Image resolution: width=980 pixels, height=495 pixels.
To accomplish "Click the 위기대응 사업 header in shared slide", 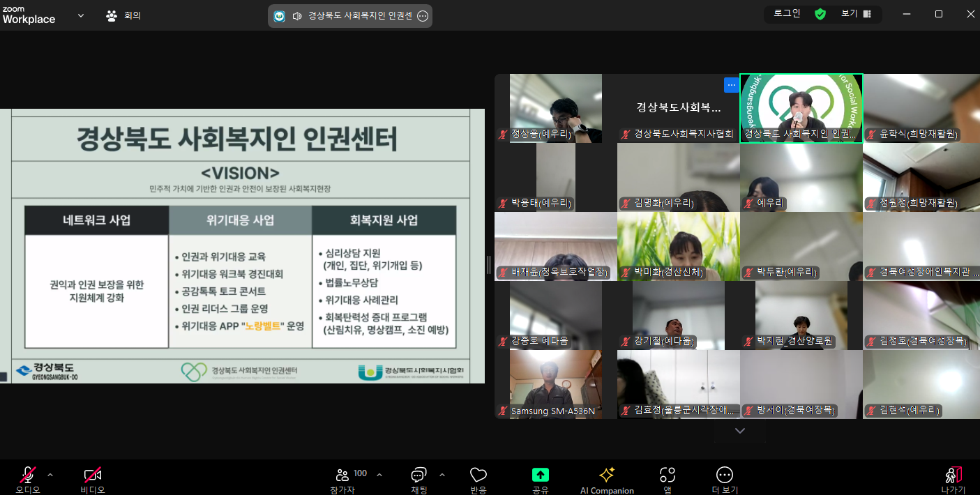I will [240, 220].
